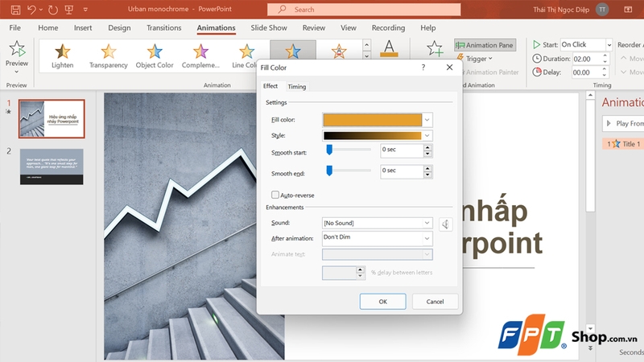
Task: Click the Delay 00.00 field
Action: [587, 72]
